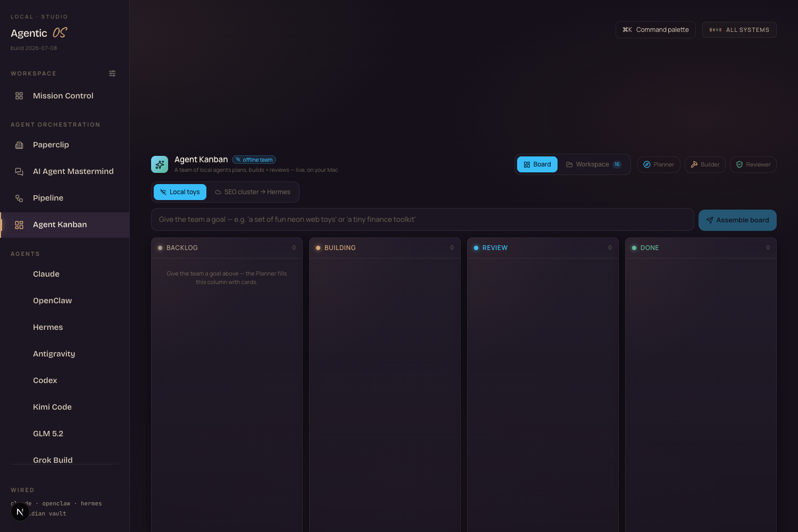This screenshot has height=532, width=798.
Task: Focus the team goal input field
Action: pos(422,220)
